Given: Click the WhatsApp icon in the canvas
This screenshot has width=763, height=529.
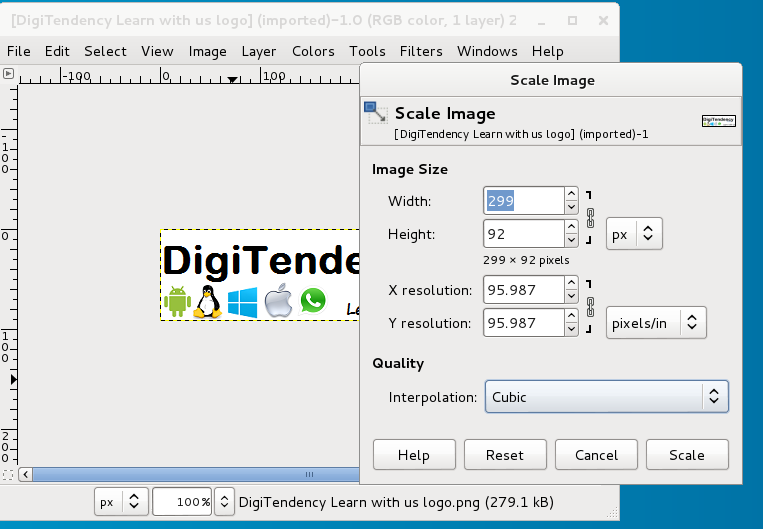Looking at the screenshot, I should click(313, 301).
